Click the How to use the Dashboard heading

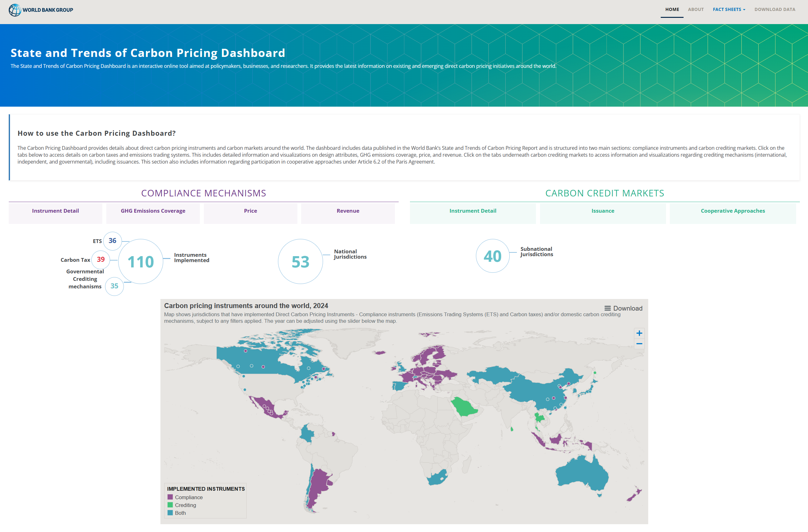(96, 133)
